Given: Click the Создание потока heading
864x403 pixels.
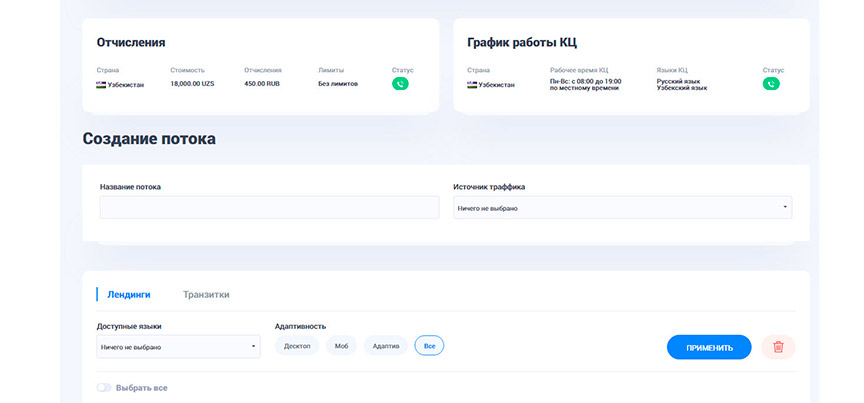Looking at the screenshot, I should point(149,139).
